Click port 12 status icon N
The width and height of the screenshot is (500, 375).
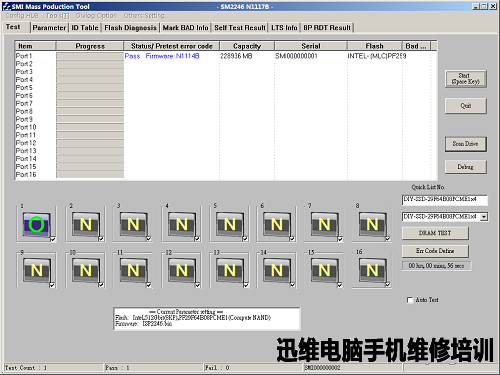point(181,270)
